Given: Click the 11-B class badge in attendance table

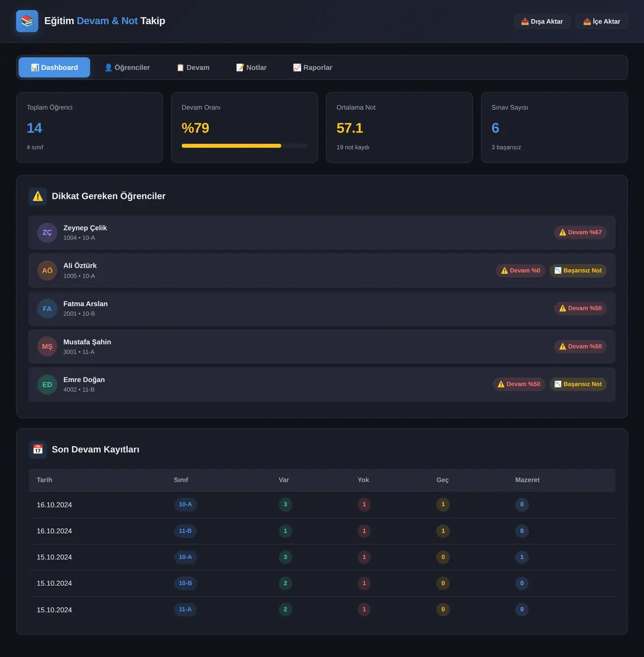Looking at the screenshot, I should [185, 531].
